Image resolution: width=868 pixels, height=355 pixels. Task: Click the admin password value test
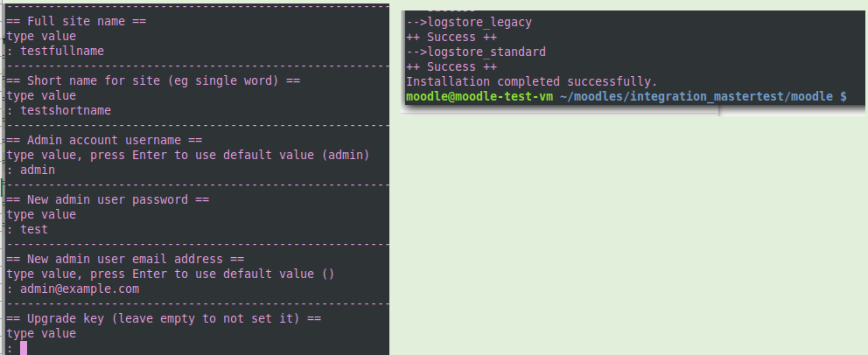[34, 229]
